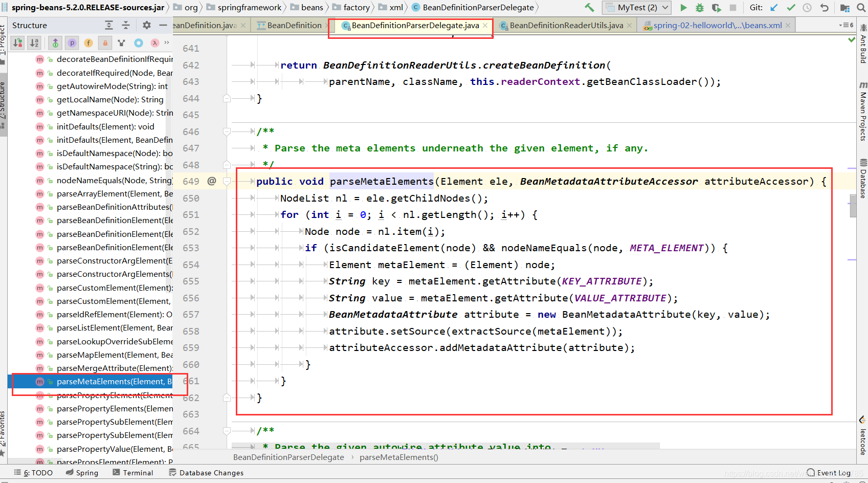Click parseMetaElements() in bottom breadcrumb

[x=399, y=457]
